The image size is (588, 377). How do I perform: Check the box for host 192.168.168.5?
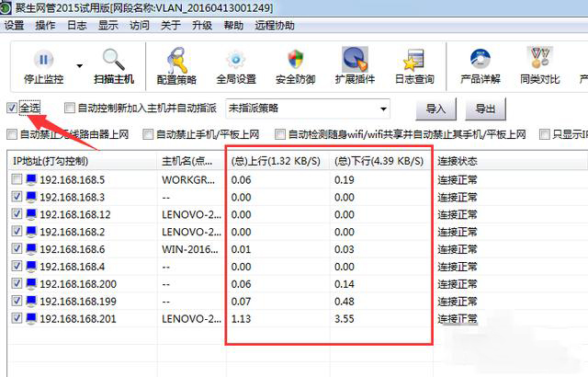pos(17,180)
